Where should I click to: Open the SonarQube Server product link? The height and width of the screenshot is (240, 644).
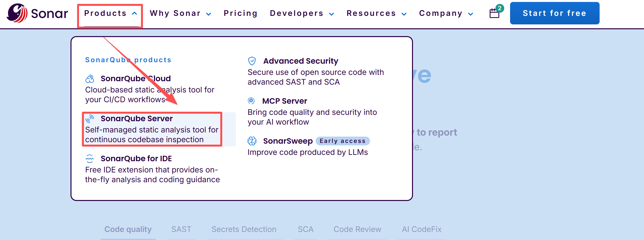pyautogui.click(x=137, y=119)
